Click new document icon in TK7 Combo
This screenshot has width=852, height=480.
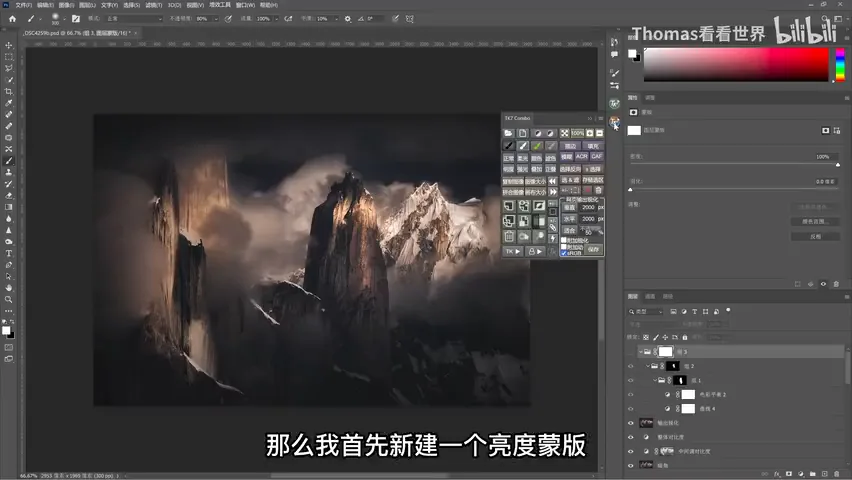(x=523, y=133)
